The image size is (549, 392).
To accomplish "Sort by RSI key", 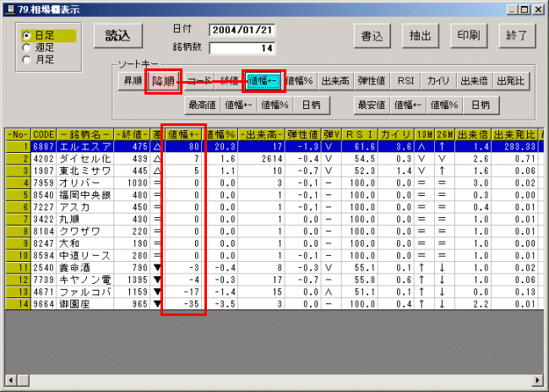I will (405, 81).
